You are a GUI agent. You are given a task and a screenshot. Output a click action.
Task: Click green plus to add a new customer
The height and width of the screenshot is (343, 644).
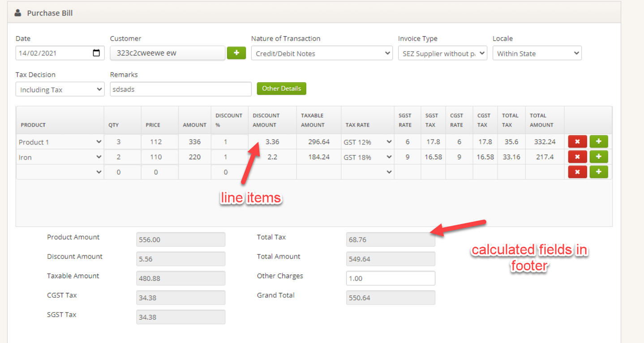click(x=236, y=53)
